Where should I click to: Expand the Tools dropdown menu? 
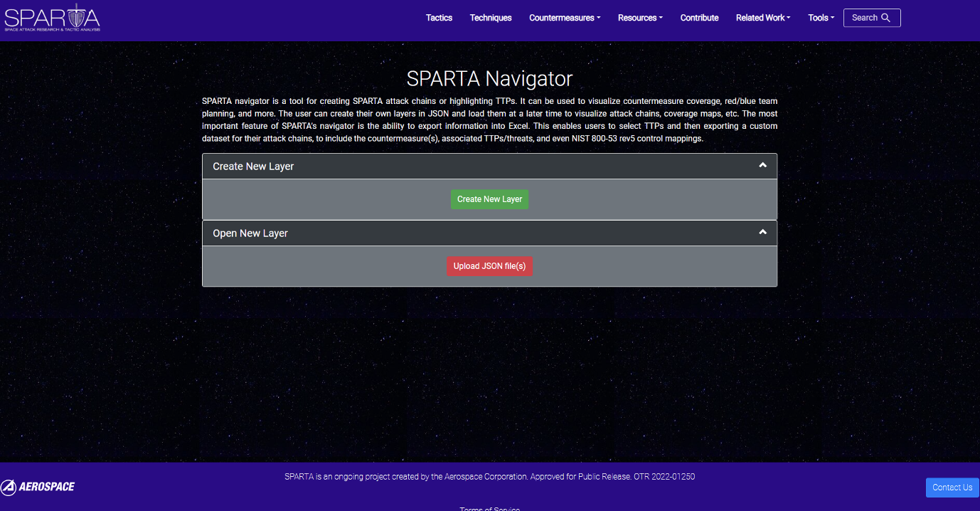tap(821, 18)
